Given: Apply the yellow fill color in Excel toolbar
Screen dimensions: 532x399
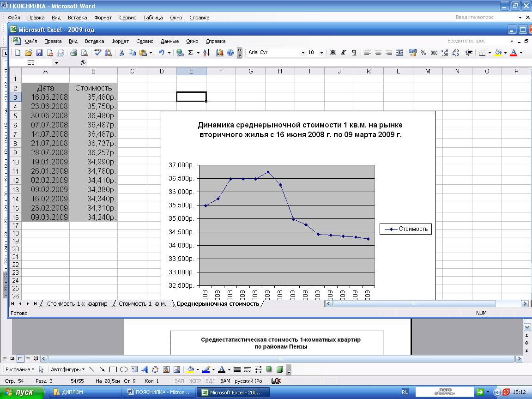Looking at the screenshot, I should coord(497,53).
